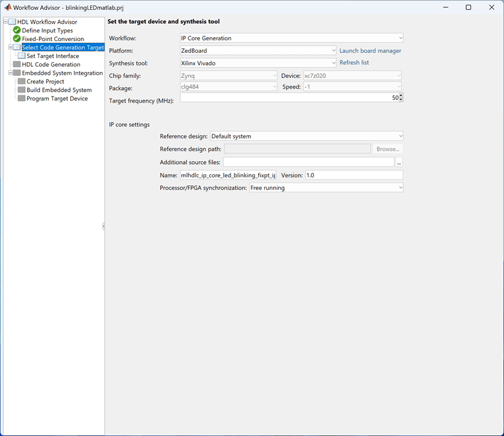Click the Define Input Types green checkmark icon
Image resolution: width=504 pixels, height=436 pixels.
point(17,30)
